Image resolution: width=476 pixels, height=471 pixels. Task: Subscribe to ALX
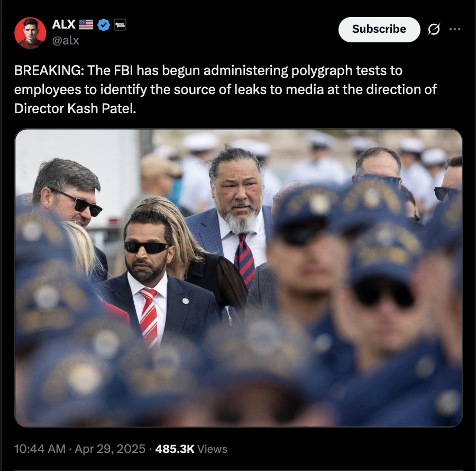pos(379,29)
